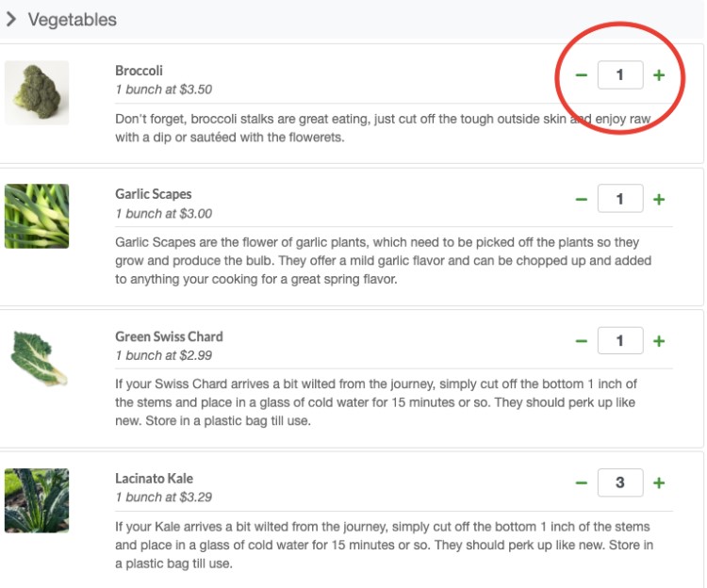The image size is (707, 588).
Task: Increase Lacinato Kale quantity
Action: (659, 483)
